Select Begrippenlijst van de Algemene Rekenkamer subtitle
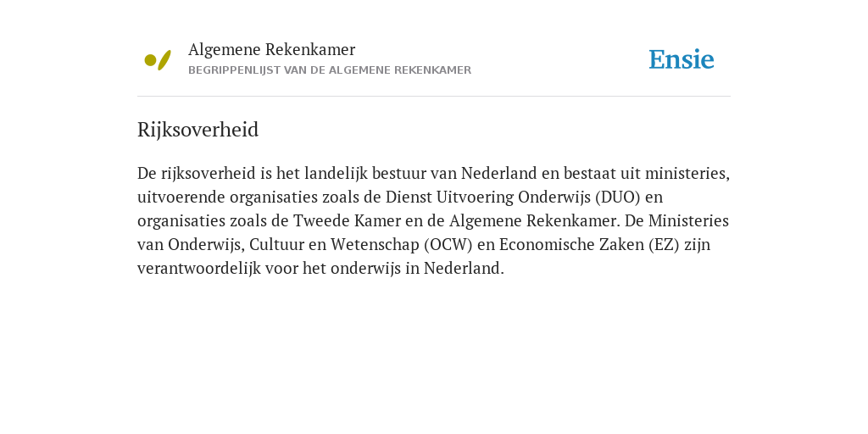This screenshot has height=434, width=868. coord(330,70)
